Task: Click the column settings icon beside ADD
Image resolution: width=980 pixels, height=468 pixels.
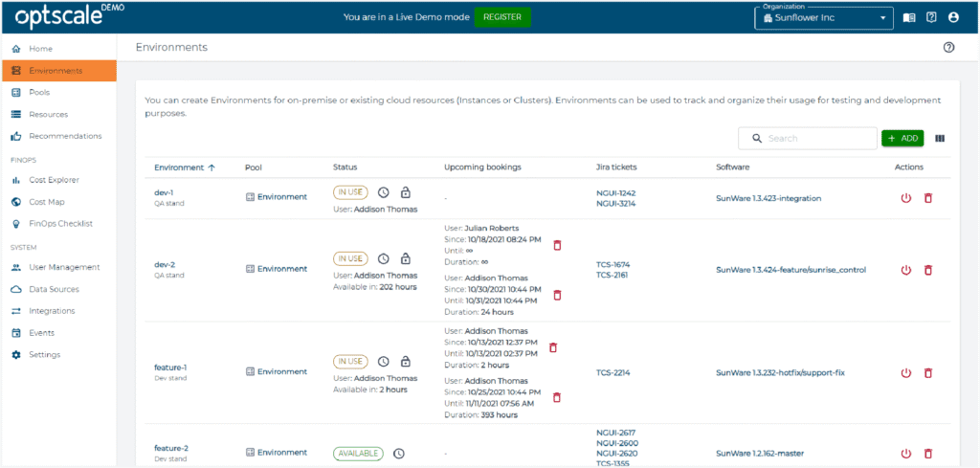Action: [x=940, y=139]
